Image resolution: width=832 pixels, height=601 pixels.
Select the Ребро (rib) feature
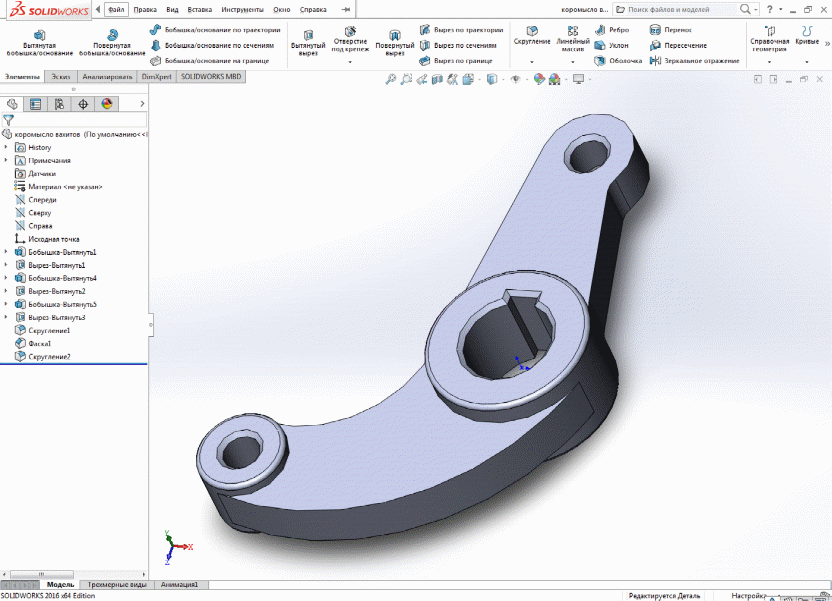pyautogui.click(x=612, y=30)
